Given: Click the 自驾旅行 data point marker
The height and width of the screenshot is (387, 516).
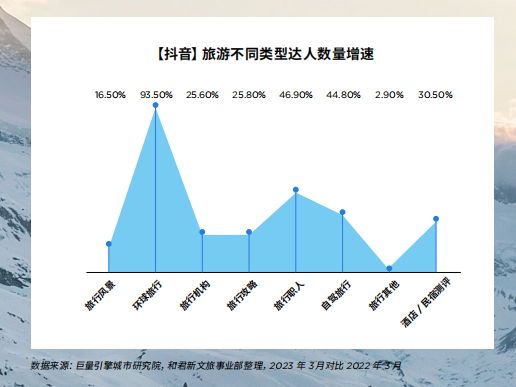Looking at the screenshot, I should pyautogui.click(x=342, y=212).
